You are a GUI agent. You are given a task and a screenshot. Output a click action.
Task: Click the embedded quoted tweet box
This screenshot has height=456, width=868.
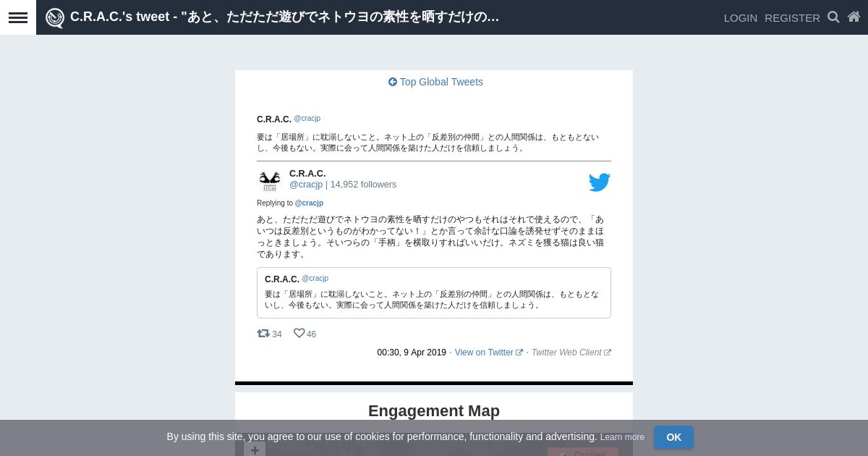pos(434,292)
